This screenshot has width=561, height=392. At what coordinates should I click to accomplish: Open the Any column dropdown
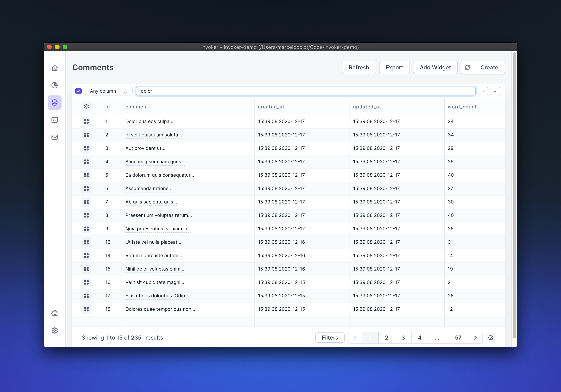[x=108, y=91]
